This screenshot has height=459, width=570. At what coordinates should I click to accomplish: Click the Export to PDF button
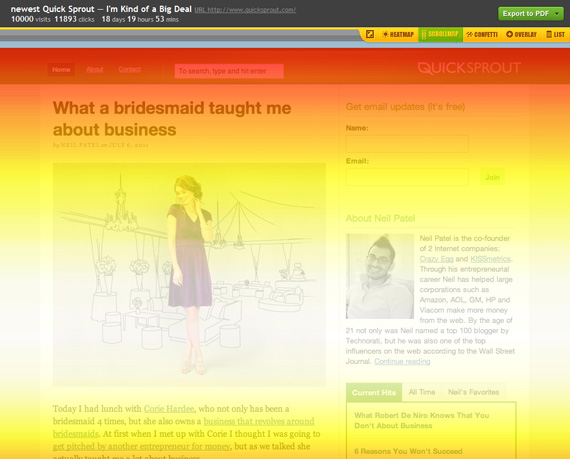(526, 14)
